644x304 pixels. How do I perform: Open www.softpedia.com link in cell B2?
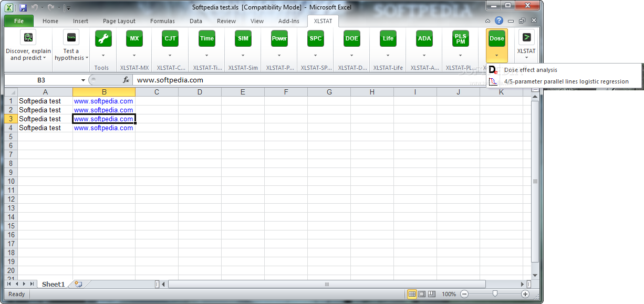click(x=103, y=110)
